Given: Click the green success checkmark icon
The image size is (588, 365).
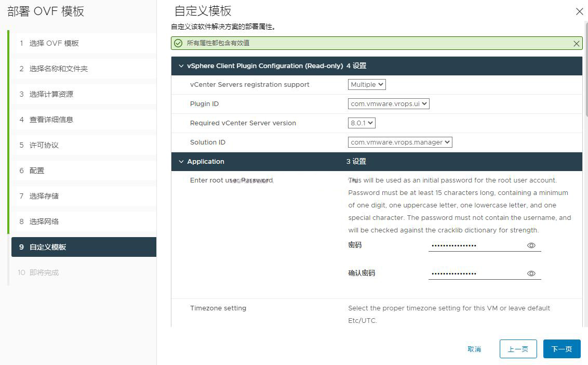Looking at the screenshot, I should tap(178, 43).
